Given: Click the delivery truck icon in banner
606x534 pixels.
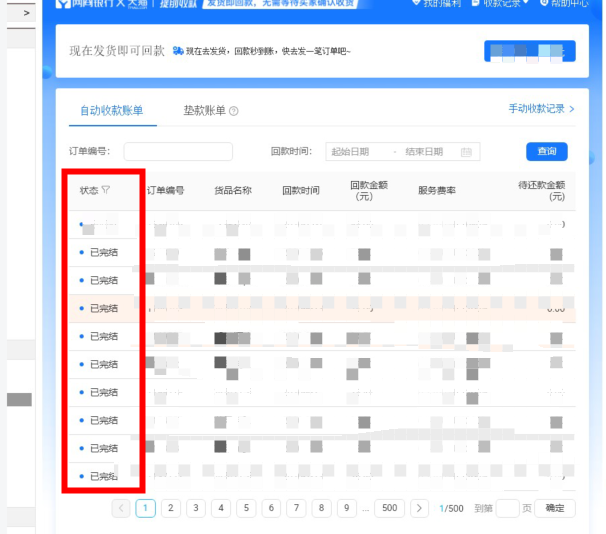Looking at the screenshot, I should tap(178, 51).
